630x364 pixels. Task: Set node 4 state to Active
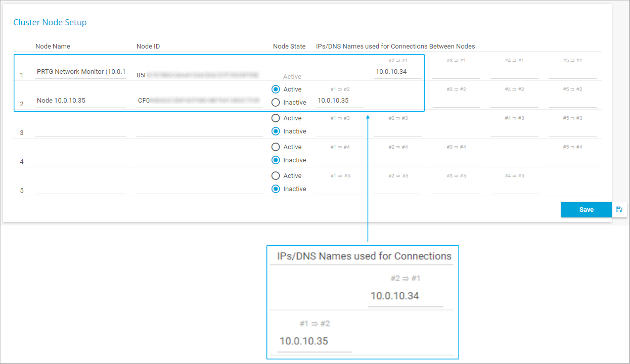point(276,147)
